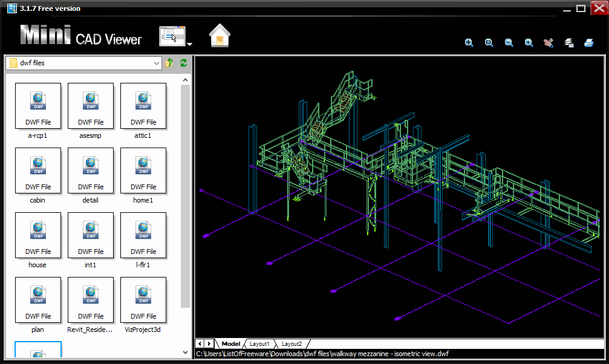Click the layout tabs next arrow
Image resolution: width=609 pixels, height=364 pixels.
(209, 344)
